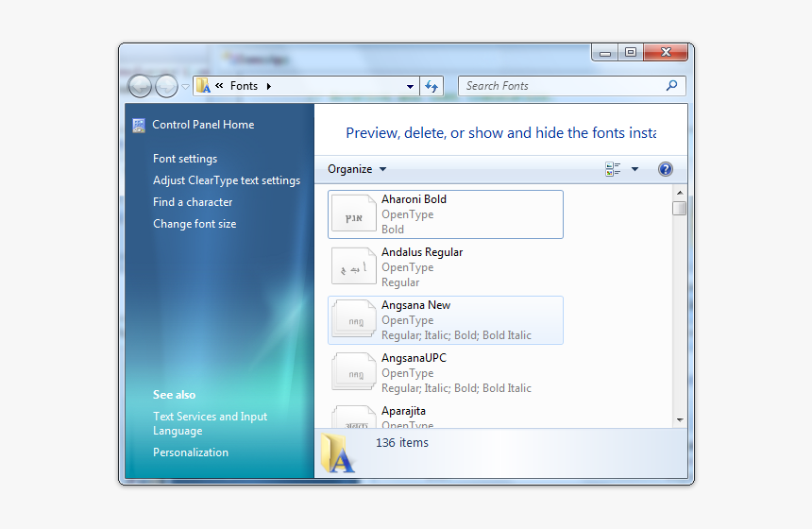The width and height of the screenshot is (812, 529).
Task: Select Aharoni Bold font name
Action: pos(414,199)
